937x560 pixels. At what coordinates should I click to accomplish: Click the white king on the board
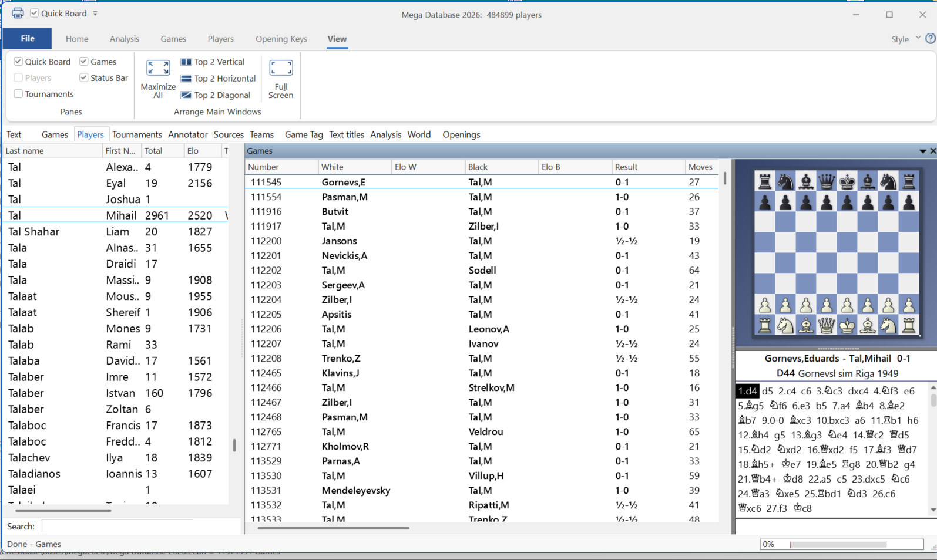[x=847, y=325]
